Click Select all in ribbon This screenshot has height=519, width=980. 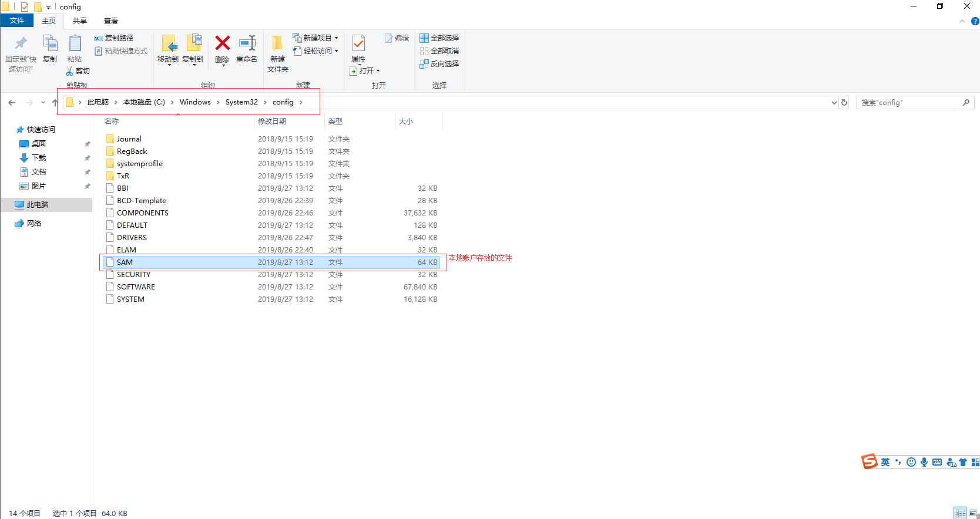click(x=439, y=38)
